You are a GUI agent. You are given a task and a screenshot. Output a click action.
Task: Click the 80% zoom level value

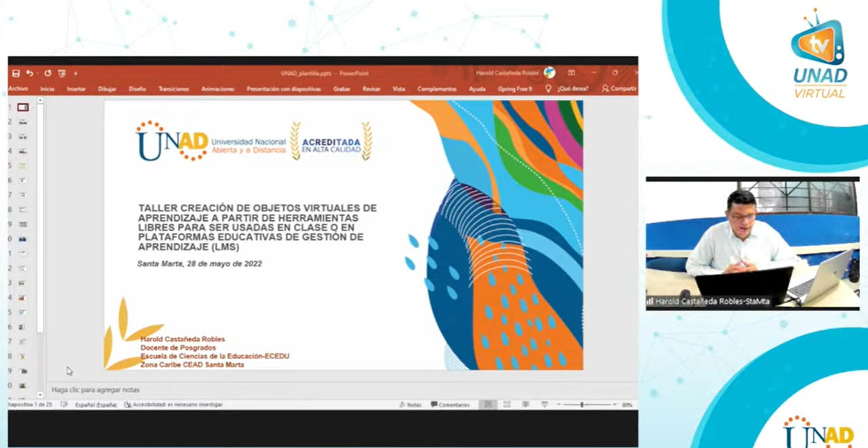pyautogui.click(x=627, y=404)
